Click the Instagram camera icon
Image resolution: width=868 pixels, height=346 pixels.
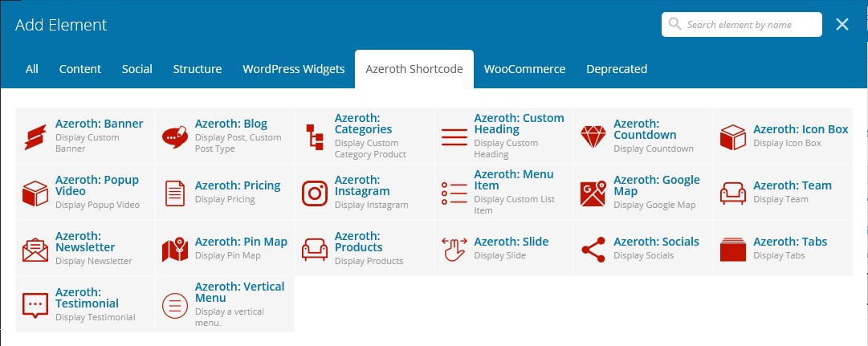(x=315, y=193)
